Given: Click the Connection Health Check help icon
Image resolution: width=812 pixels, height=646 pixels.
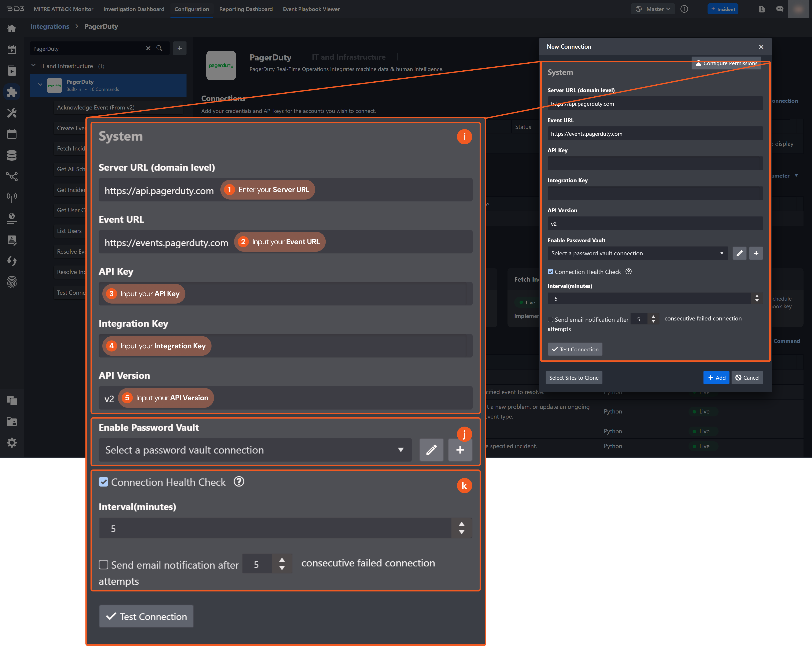Looking at the screenshot, I should [628, 272].
